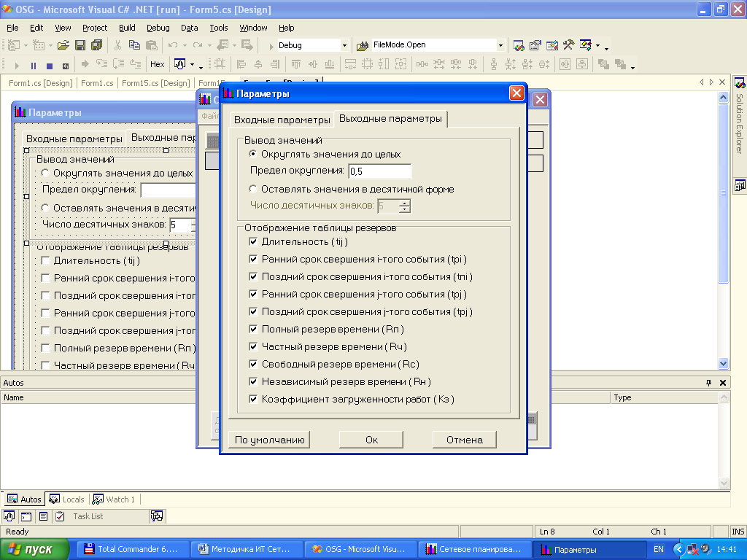Viewport: 747px width, 560px height.
Task: Click the Save All icon
Action: [97, 45]
